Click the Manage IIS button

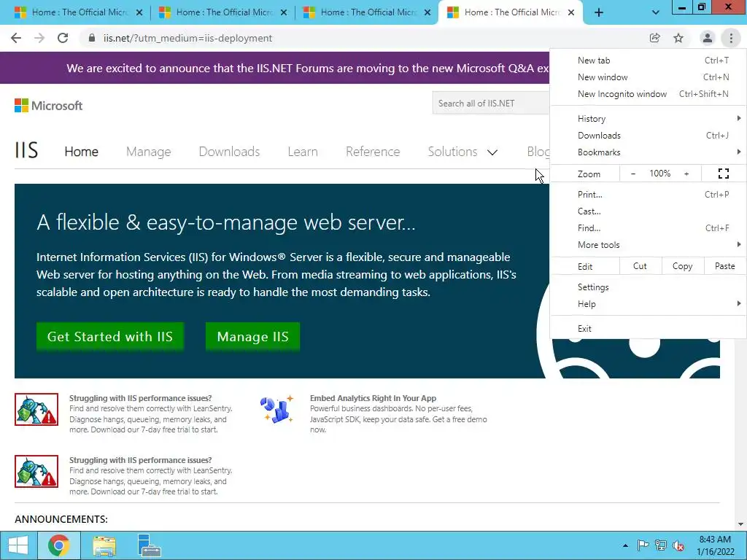pos(252,337)
